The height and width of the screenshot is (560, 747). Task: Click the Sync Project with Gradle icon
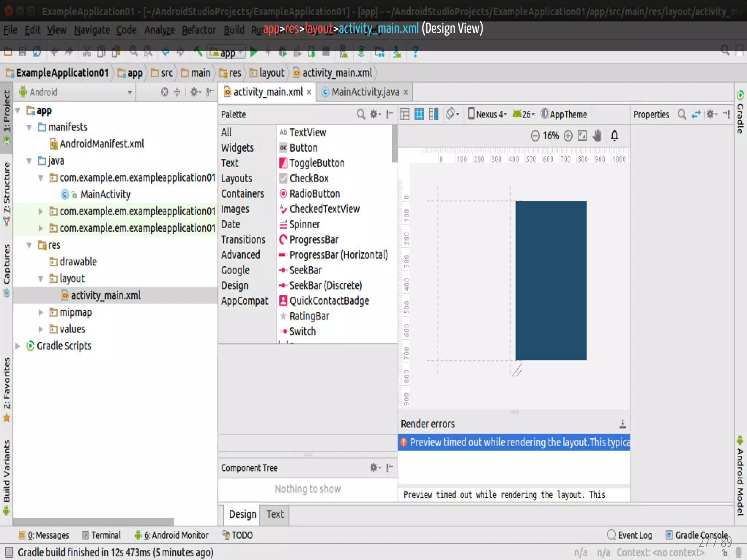(x=361, y=52)
